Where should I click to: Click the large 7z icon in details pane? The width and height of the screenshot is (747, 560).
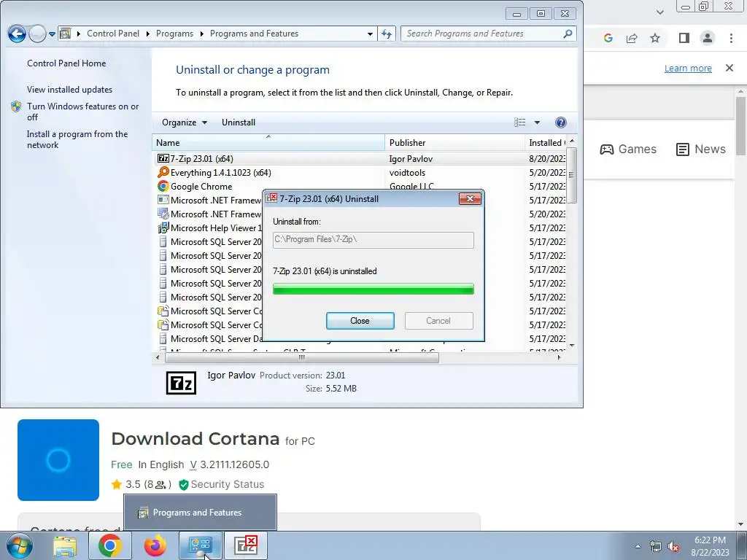[181, 383]
